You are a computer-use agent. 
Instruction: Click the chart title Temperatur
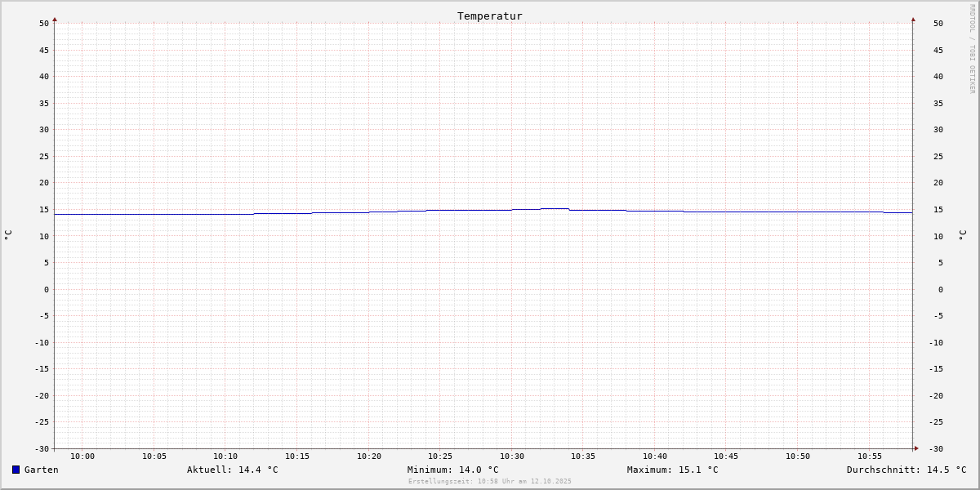[x=490, y=16]
